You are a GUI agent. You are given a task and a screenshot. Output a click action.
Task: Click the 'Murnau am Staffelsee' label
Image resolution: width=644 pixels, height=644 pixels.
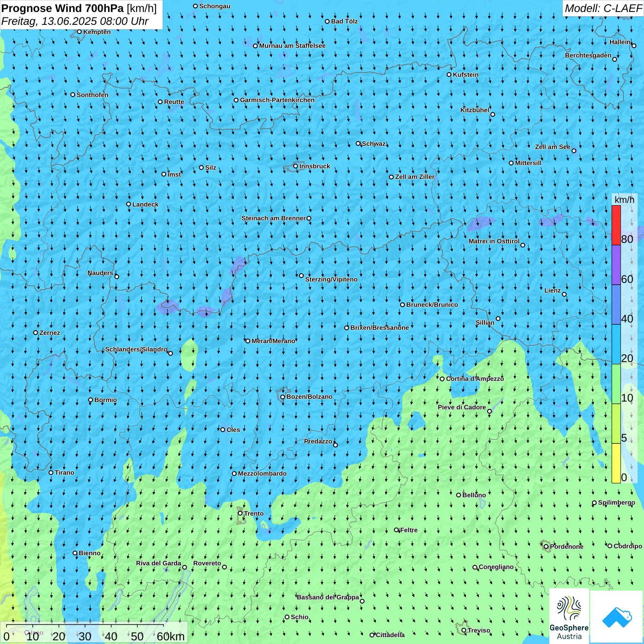293,46
